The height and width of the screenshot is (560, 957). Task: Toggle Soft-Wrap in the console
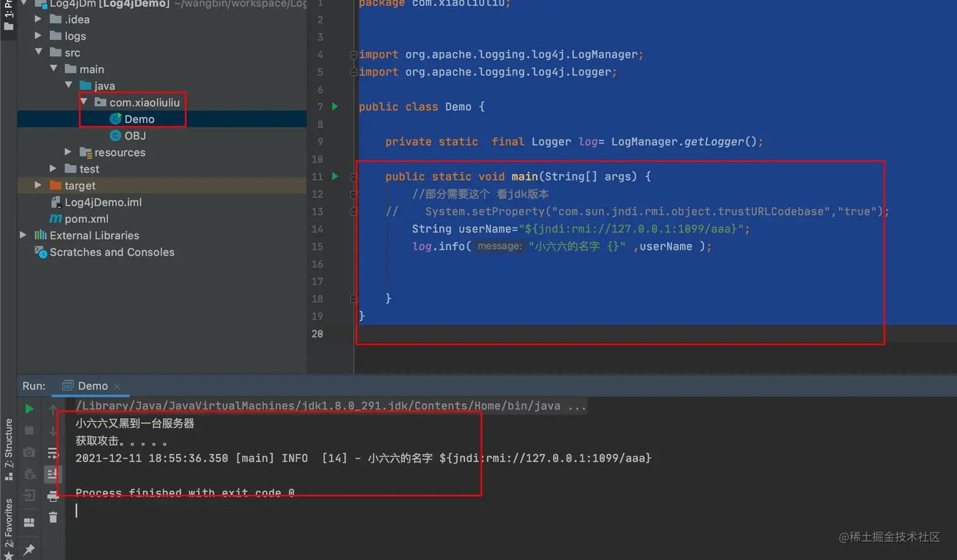click(x=53, y=452)
